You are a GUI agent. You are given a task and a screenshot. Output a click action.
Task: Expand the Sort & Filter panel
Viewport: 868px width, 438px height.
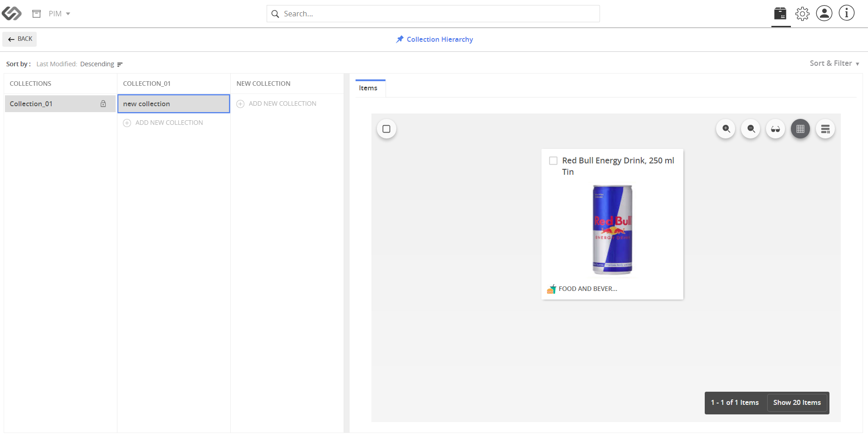(x=834, y=64)
